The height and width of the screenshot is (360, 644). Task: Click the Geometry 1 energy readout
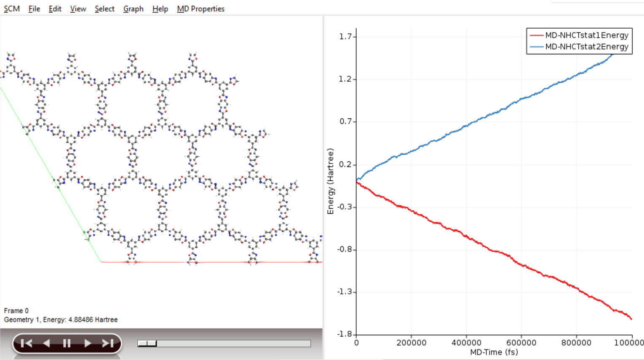[x=61, y=320]
